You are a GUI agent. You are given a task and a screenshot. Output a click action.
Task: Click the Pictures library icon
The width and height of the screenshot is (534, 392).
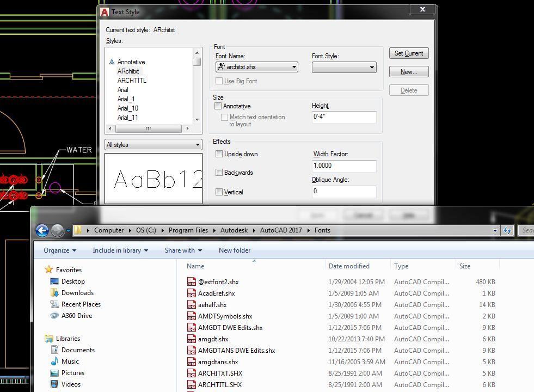[54, 373]
